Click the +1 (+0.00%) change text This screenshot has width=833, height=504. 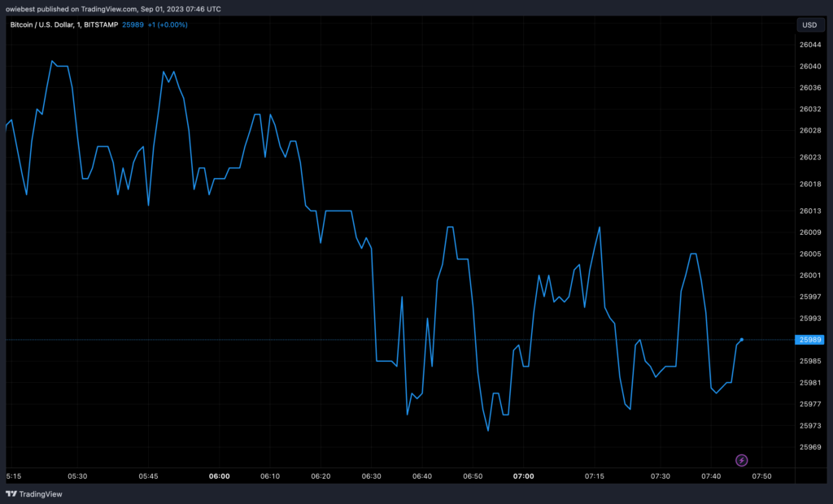(x=168, y=24)
